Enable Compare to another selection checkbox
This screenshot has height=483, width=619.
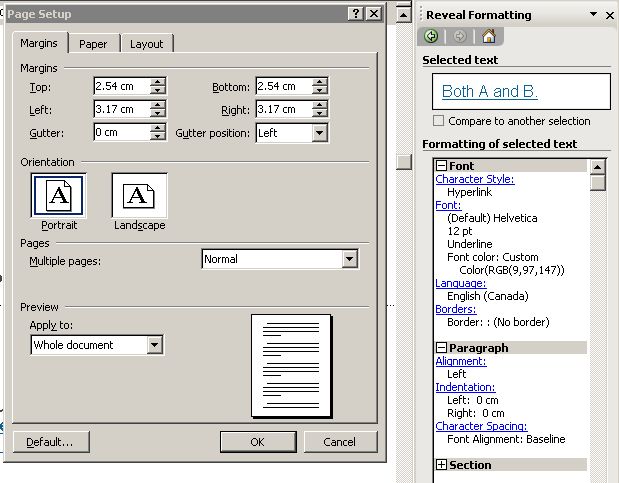(440, 121)
